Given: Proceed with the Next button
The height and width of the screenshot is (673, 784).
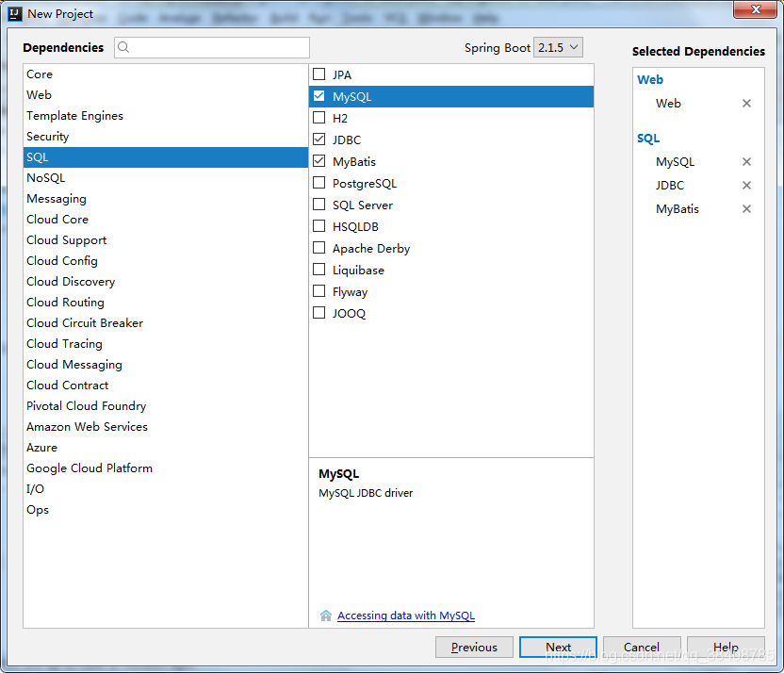Looking at the screenshot, I should [558, 647].
